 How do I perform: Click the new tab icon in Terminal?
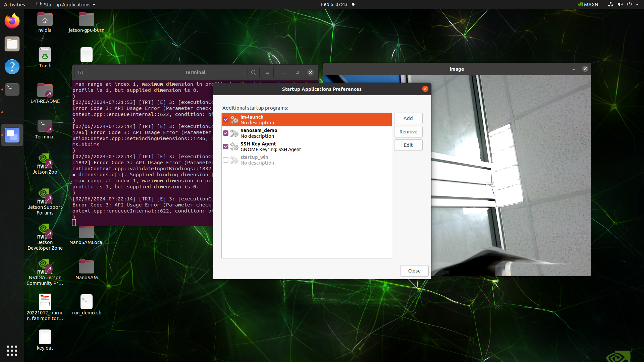click(80, 72)
